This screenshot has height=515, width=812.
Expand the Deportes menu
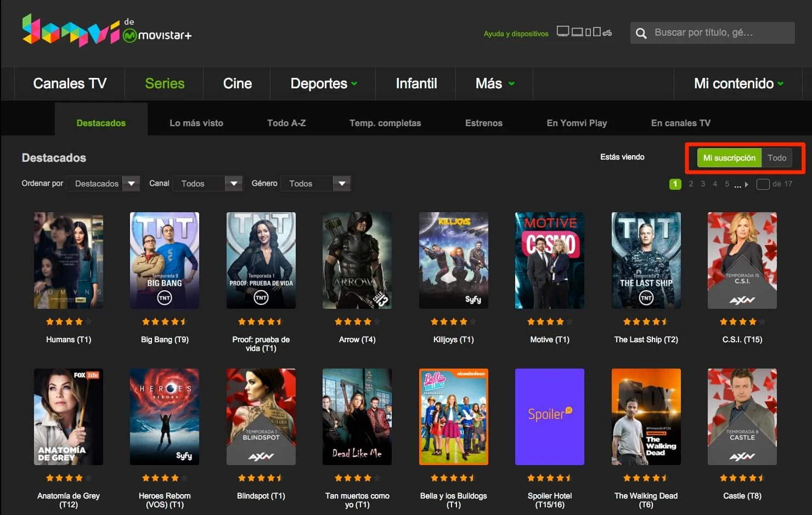(323, 83)
